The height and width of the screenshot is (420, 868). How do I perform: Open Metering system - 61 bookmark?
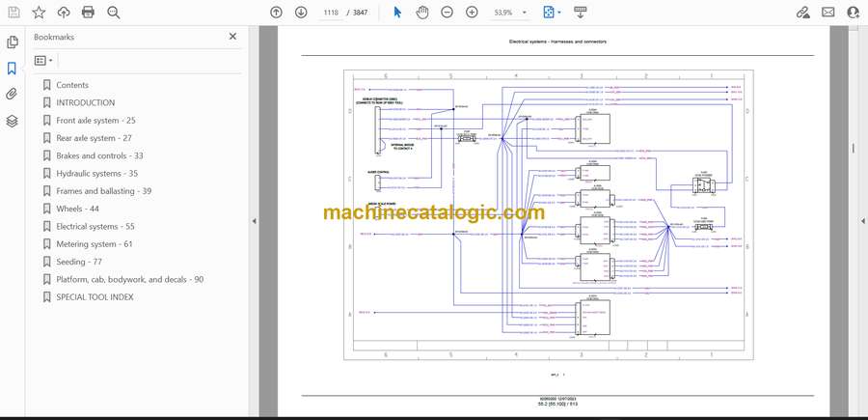point(95,244)
